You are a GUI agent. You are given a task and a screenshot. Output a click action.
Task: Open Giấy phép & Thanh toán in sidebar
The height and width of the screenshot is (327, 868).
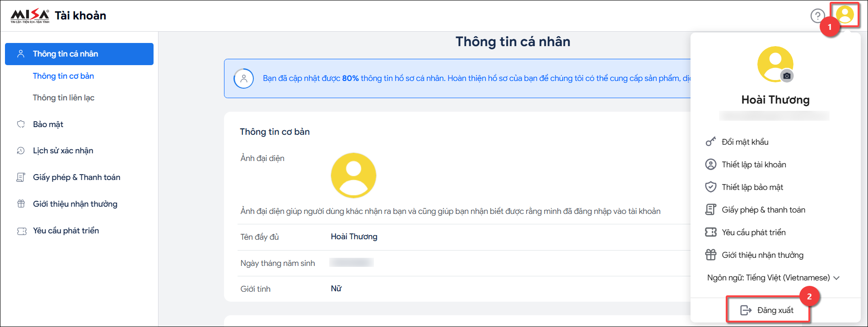pos(76,177)
